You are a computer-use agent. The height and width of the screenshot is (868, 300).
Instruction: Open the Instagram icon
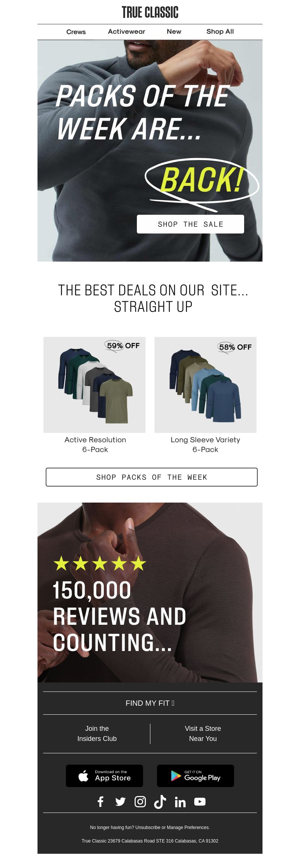click(140, 802)
